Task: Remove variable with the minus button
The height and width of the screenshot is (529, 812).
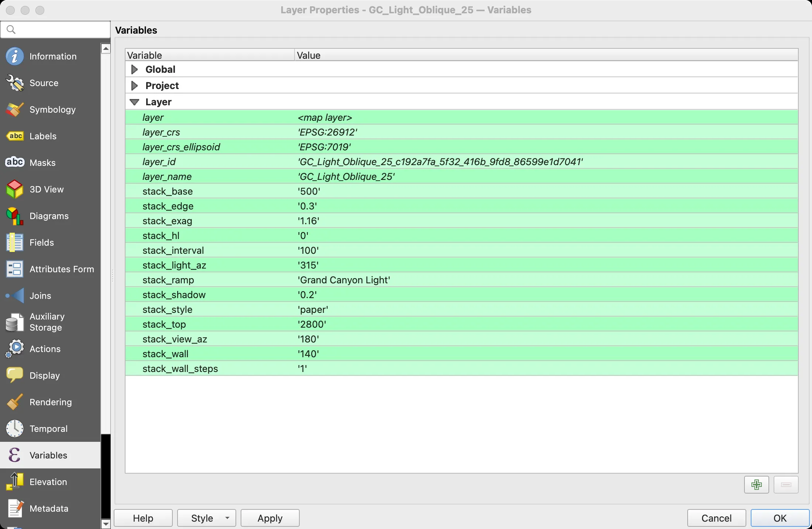Action: click(786, 485)
